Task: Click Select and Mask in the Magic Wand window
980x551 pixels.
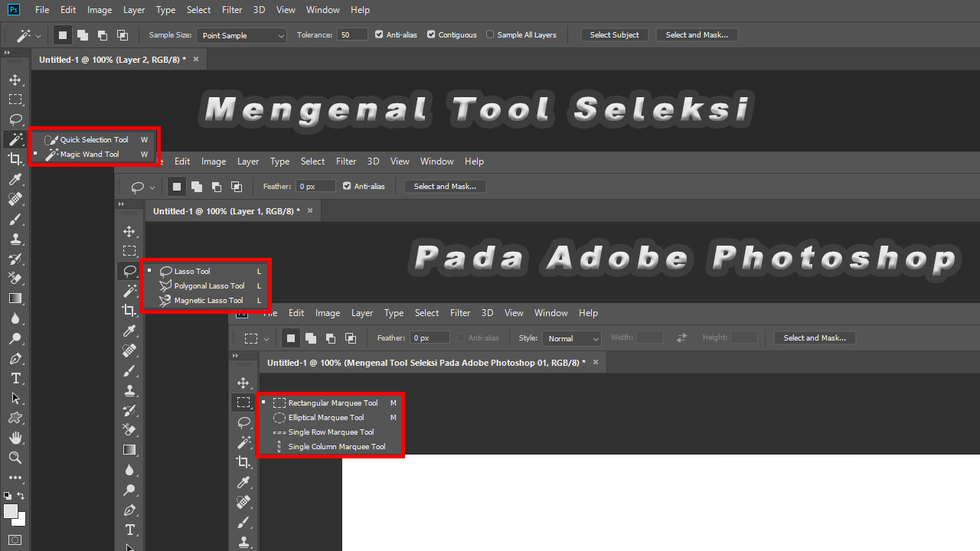Action: (x=697, y=35)
